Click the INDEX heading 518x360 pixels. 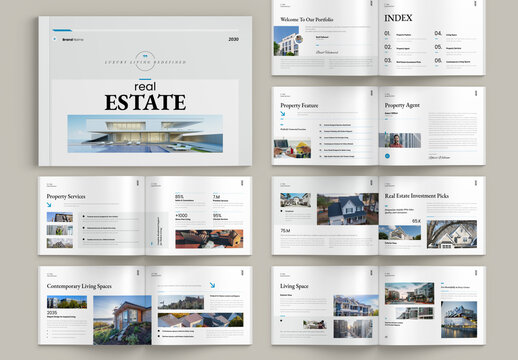398,18
